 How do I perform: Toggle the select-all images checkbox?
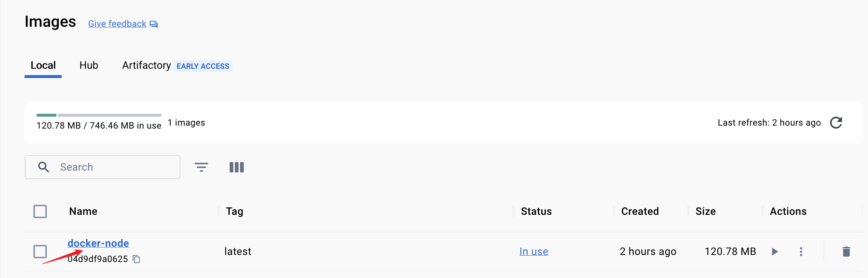point(40,211)
